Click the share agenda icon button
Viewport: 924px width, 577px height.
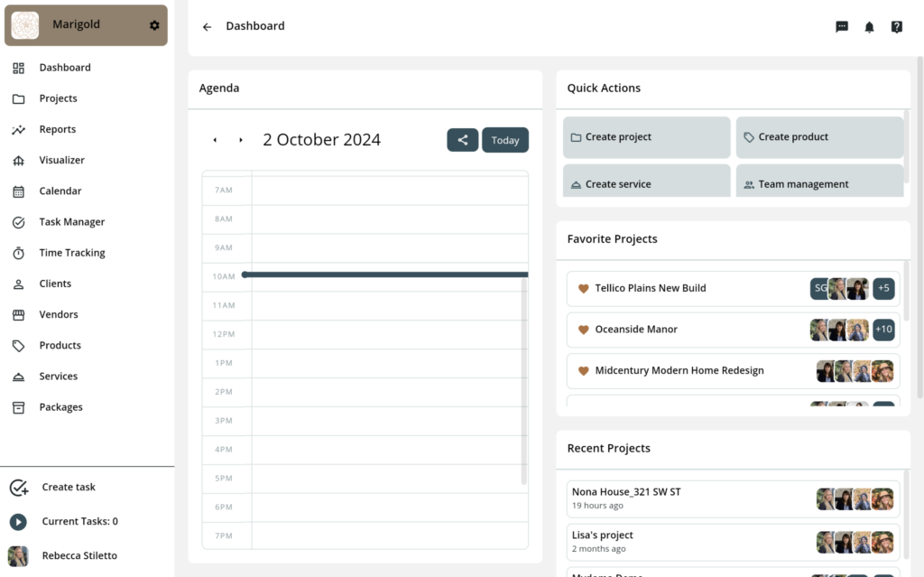tap(462, 140)
